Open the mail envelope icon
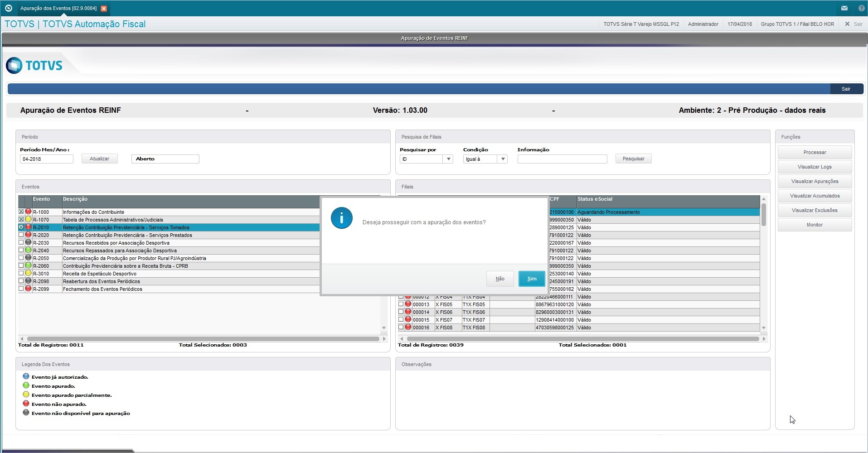The width and height of the screenshot is (868, 453). (844, 8)
